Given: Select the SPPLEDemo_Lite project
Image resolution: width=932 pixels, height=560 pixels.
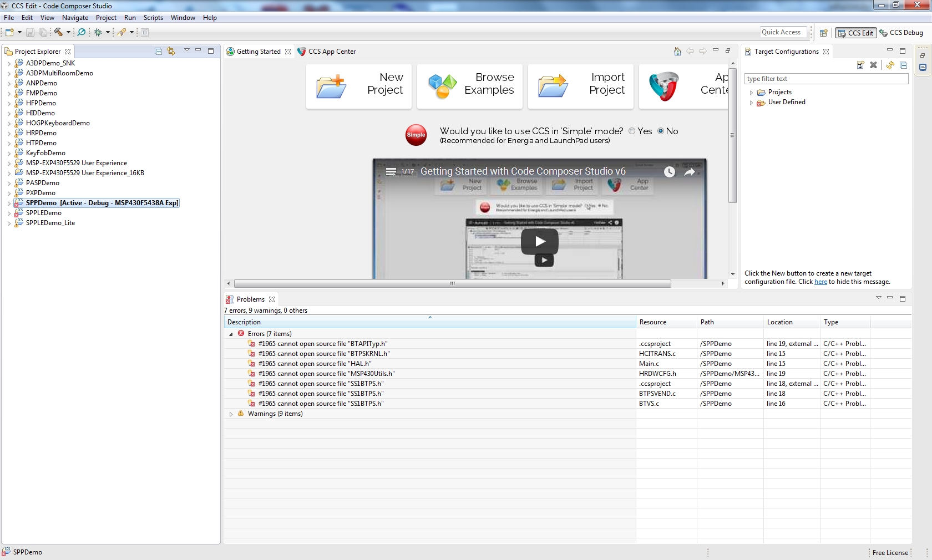Looking at the screenshot, I should [50, 223].
